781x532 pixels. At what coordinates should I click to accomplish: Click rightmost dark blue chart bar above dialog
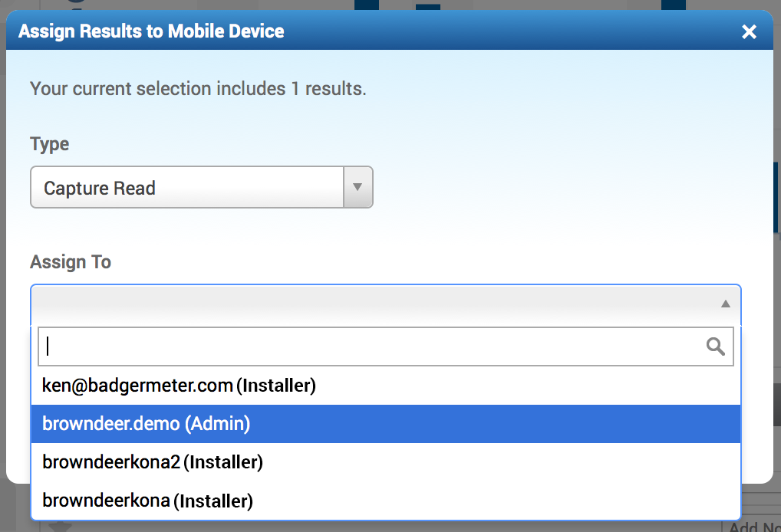(x=673, y=5)
